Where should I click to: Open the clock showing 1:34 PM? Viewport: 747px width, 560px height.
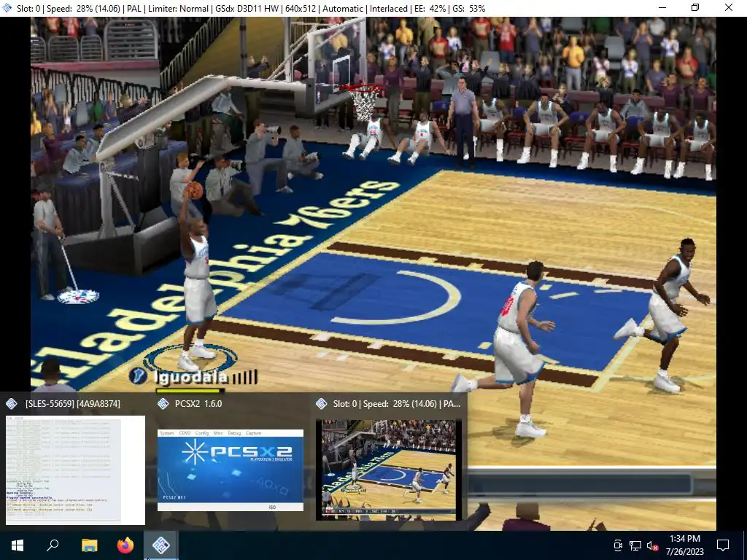[684, 545]
